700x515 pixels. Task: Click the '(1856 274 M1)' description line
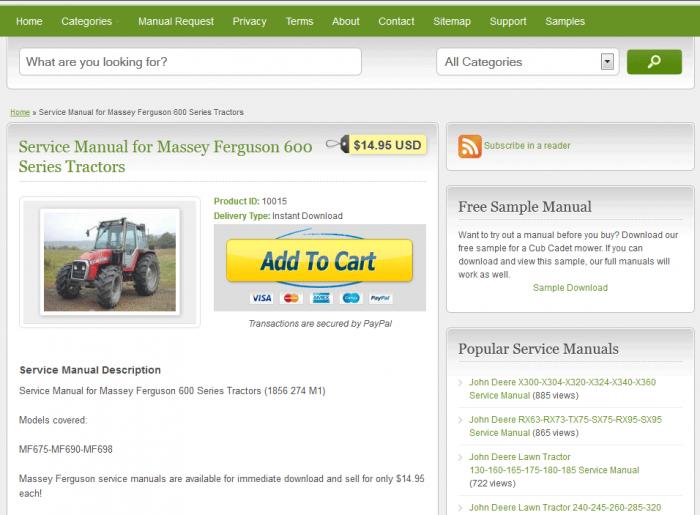pos(172,391)
